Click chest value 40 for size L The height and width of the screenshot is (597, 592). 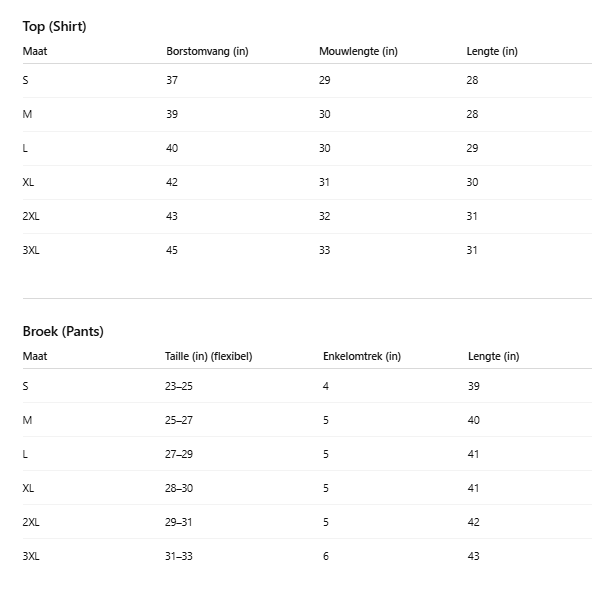click(x=172, y=148)
